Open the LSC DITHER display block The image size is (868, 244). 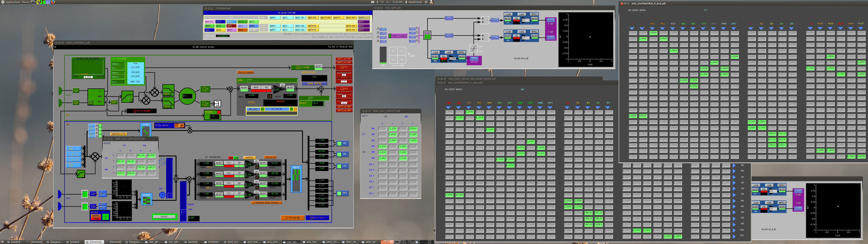302,67
